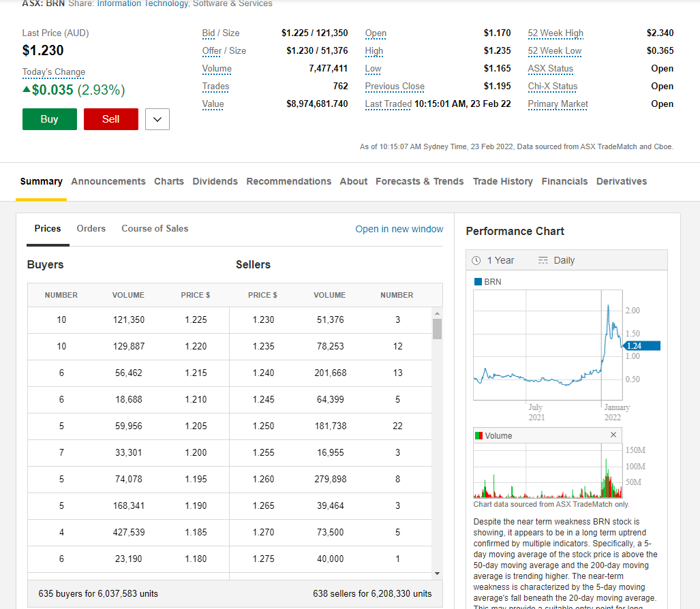This screenshot has height=609, width=700.
Task: Switch to the Announcements tab
Action: 108,181
